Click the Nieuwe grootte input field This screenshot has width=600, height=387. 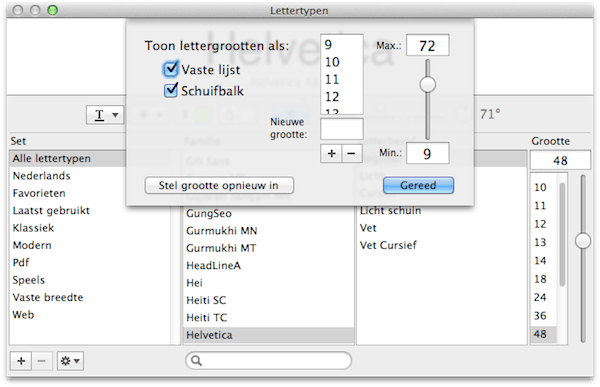coord(341,129)
